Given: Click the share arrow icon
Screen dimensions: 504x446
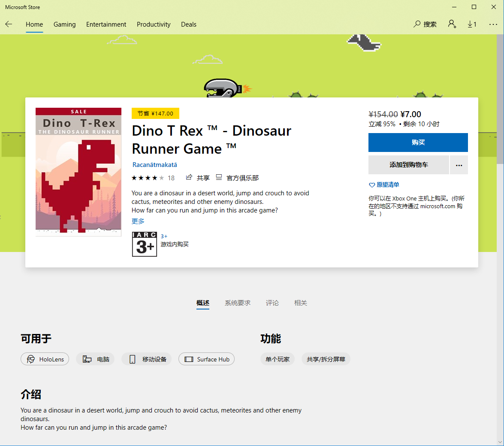Looking at the screenshot, I should point(189,177).
